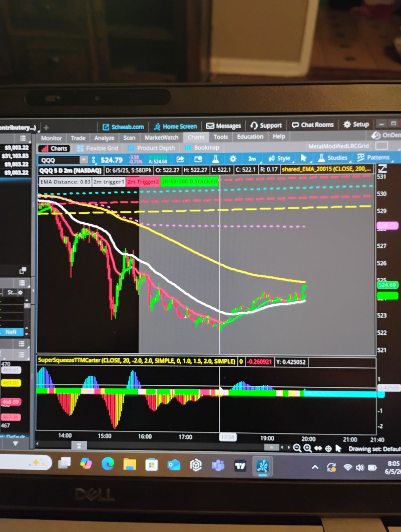
Task: Open Microsoft Edge from taskbar
Action: [108, 464]
